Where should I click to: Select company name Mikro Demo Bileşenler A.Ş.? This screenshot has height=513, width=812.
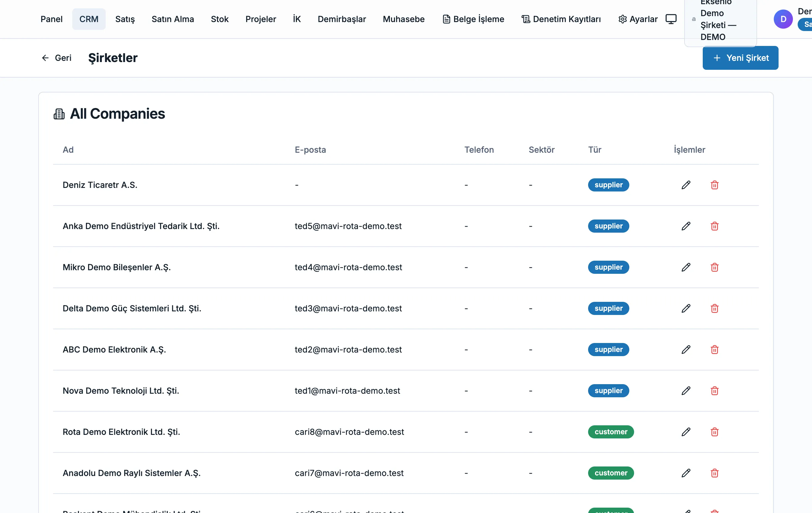point(117,267)
